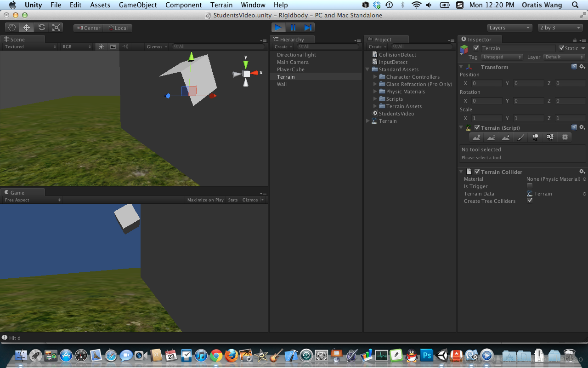Screen dimensions: 588x368
Task: Open Photoshop from the Dock
Action: coord(427,355)
